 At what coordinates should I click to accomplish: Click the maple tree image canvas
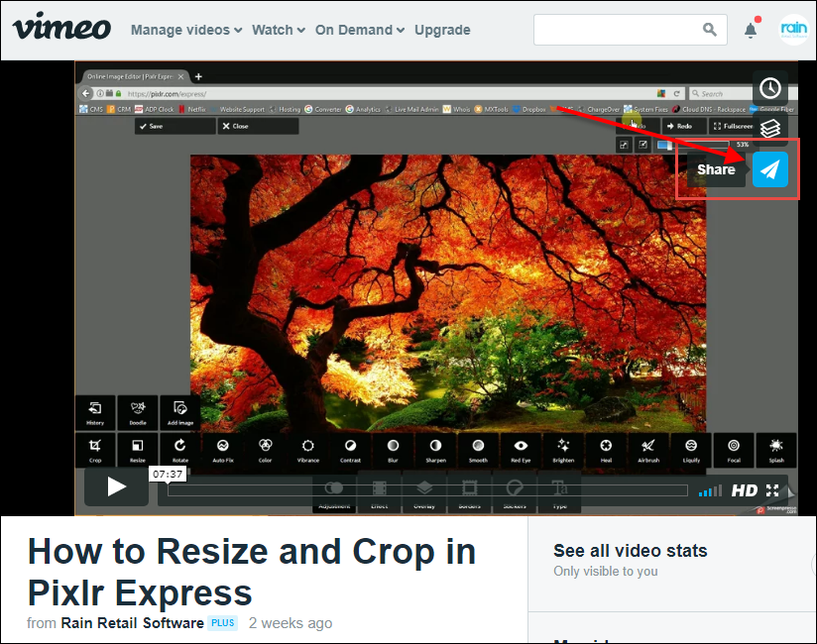(x=448, y=292)
